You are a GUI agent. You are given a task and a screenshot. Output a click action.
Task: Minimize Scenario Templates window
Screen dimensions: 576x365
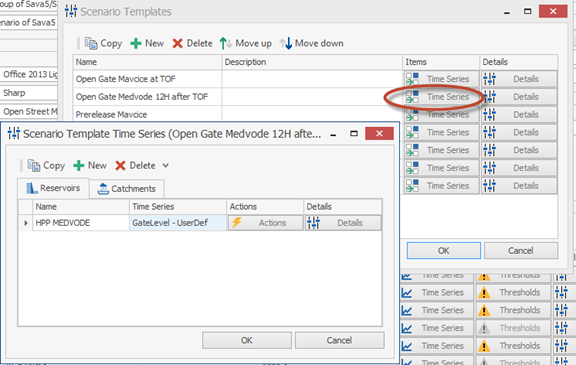point(507,12)
